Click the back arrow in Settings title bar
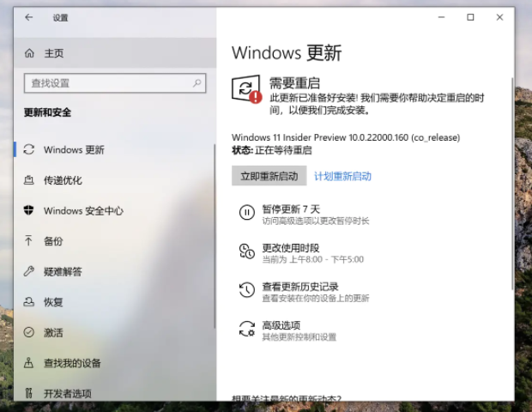The height and width of the screenshot is (412, 532). 29,17
